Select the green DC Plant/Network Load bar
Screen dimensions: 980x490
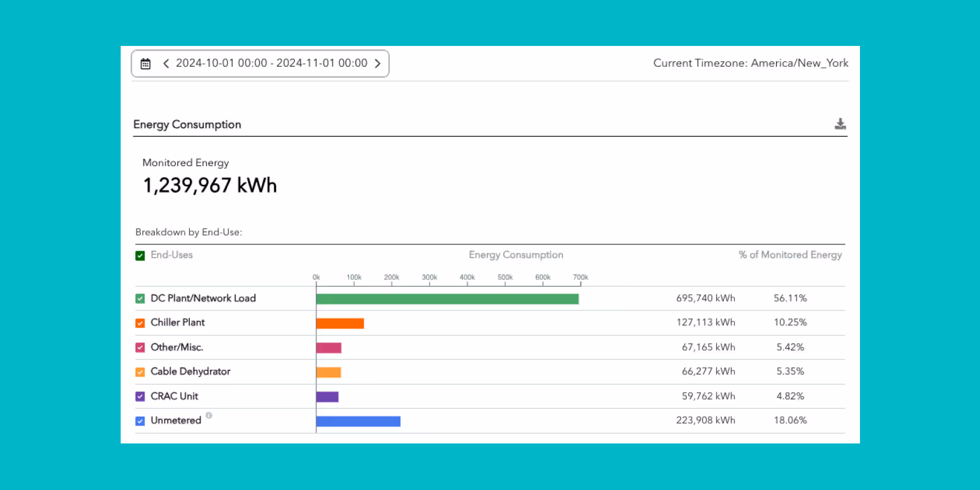(447, 299)
